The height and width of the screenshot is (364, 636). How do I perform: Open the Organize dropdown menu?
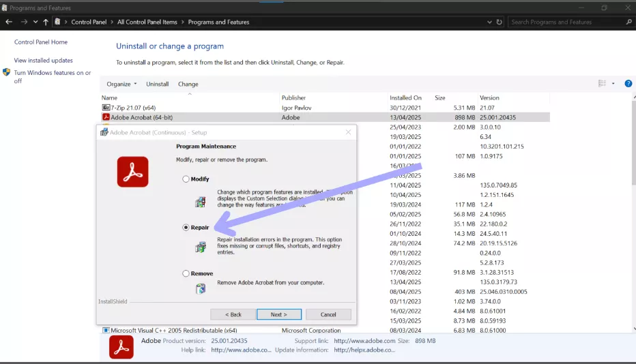tap(121, 84)
